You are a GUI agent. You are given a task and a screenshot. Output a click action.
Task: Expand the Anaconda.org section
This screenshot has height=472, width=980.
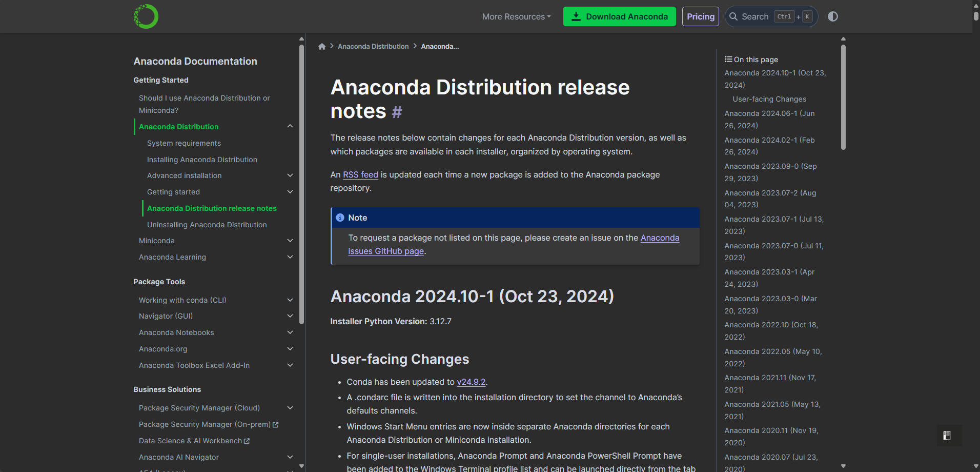(x=290, y=349)
